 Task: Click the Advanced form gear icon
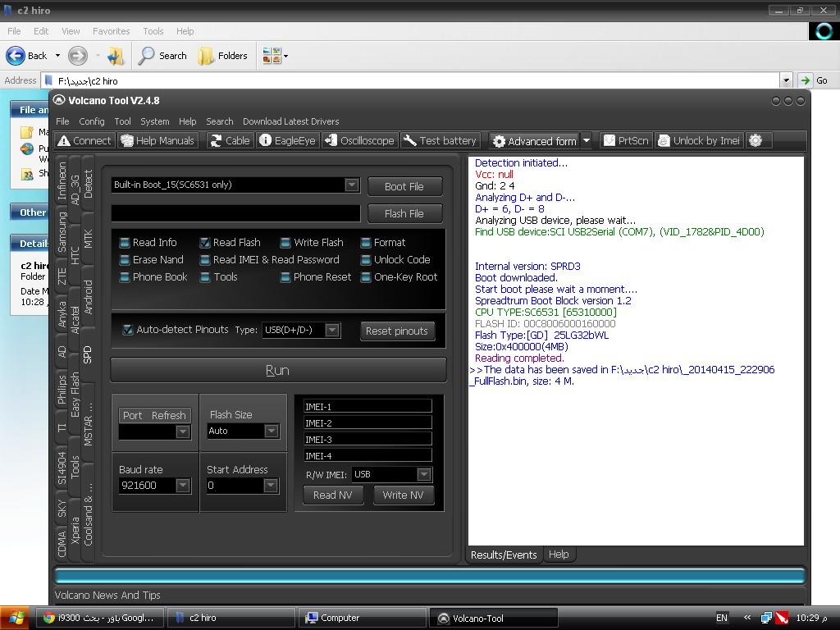(x=499, y=141)
